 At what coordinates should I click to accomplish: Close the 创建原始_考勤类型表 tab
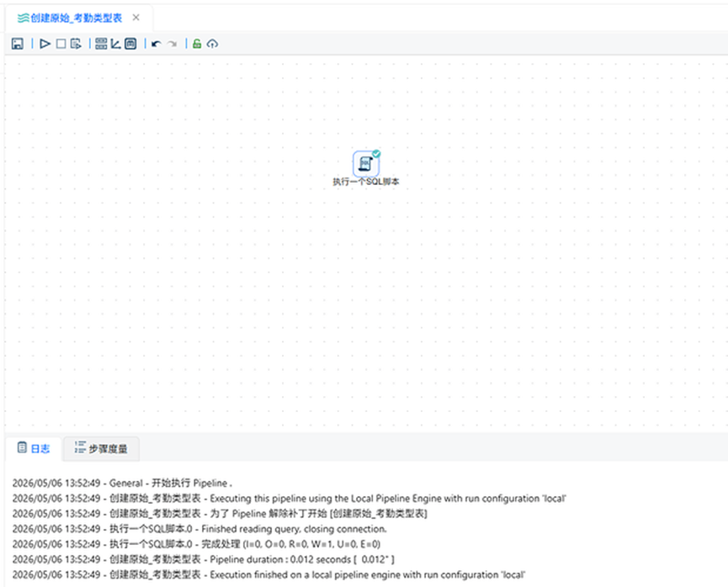pyautogui.click(x=136, y=18)
